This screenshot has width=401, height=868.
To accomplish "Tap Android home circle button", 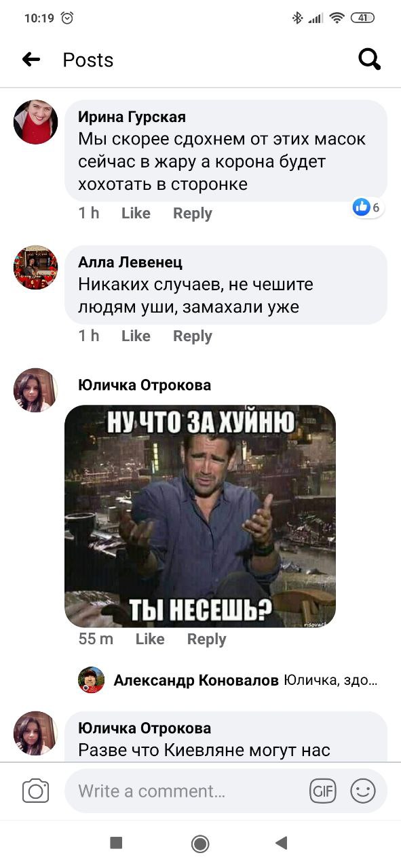I will [x=200, y=843].
